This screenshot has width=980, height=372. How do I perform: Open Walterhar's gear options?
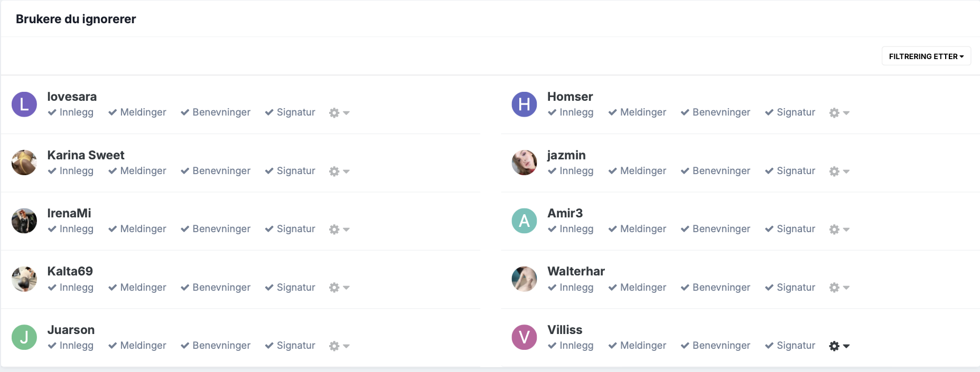(834, 288)
